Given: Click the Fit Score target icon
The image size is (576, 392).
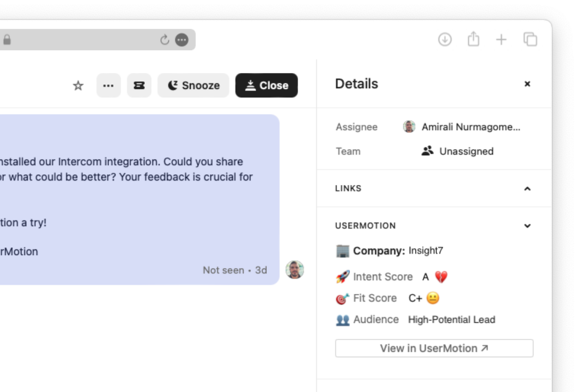Looking at the screenshot, I should pos(343,298).
